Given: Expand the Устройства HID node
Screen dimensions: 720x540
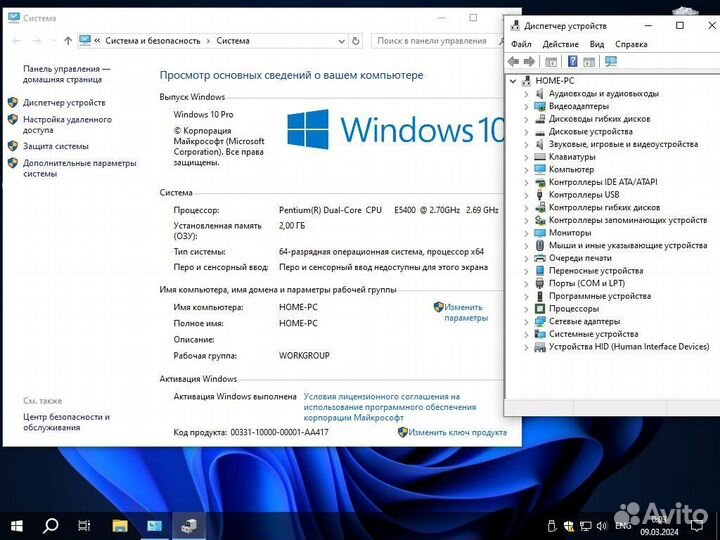Looking at the screenshot, I should pos(526,347).
